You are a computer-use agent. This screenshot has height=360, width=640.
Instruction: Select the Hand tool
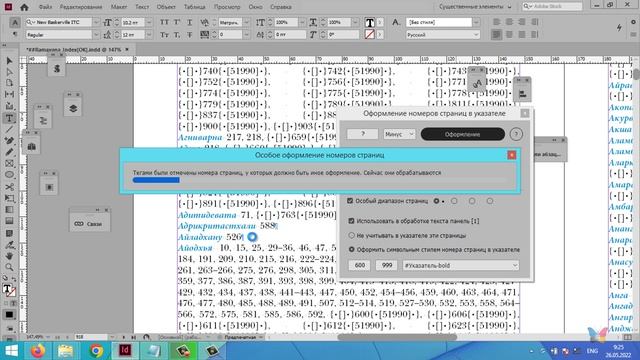(9, 256)
